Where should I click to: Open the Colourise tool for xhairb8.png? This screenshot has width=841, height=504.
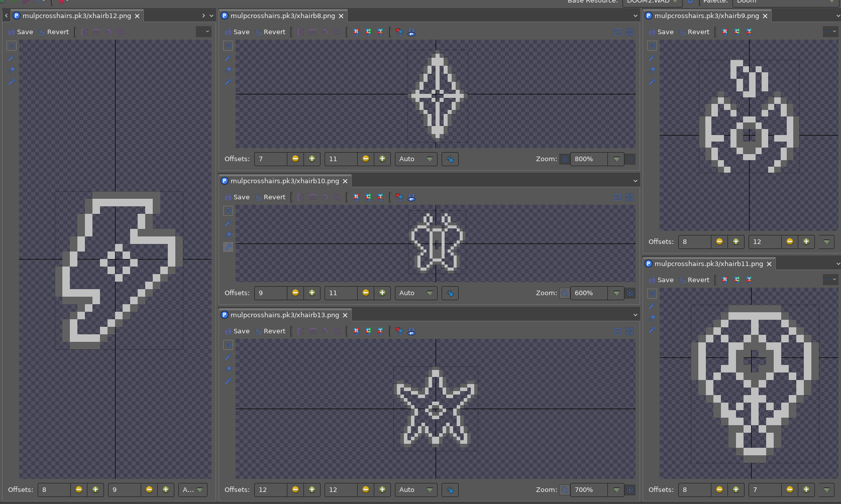(368, 32)
